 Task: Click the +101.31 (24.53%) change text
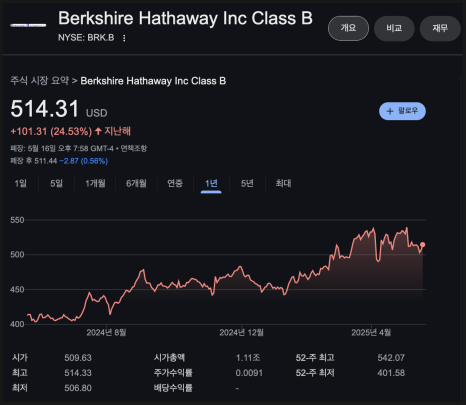click(x=51, y=131)
